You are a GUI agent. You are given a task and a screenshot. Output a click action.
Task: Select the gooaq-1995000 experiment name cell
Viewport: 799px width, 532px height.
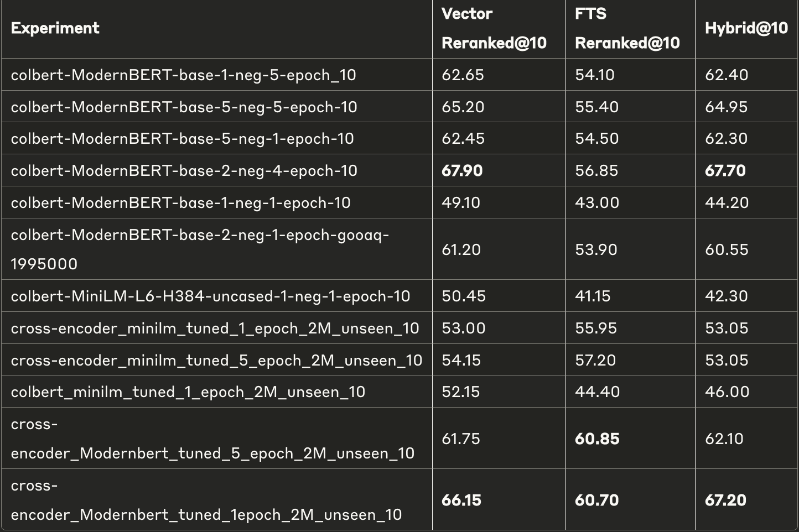coord(200,249)
